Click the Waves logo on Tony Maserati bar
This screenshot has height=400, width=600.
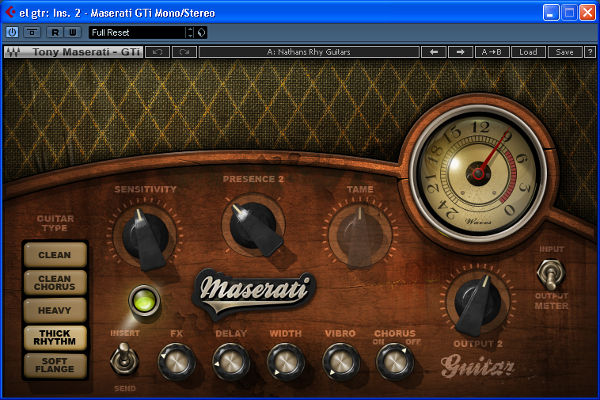tap(13, 52)
